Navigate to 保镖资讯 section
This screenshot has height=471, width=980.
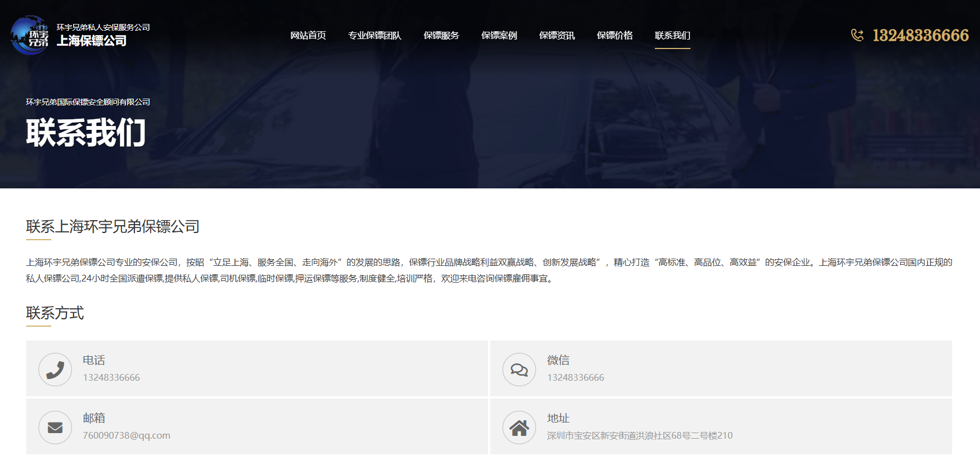point(557,36)
